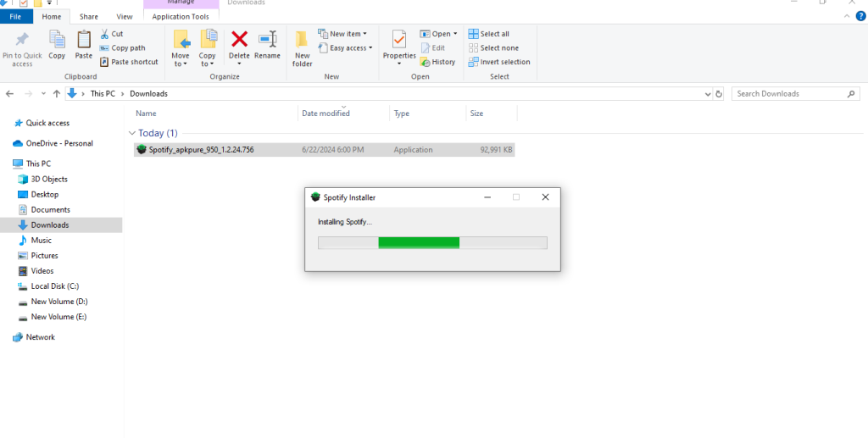Open 3D Objects folder
This screenshot has height=438, width=868.
tap(43, 180)
